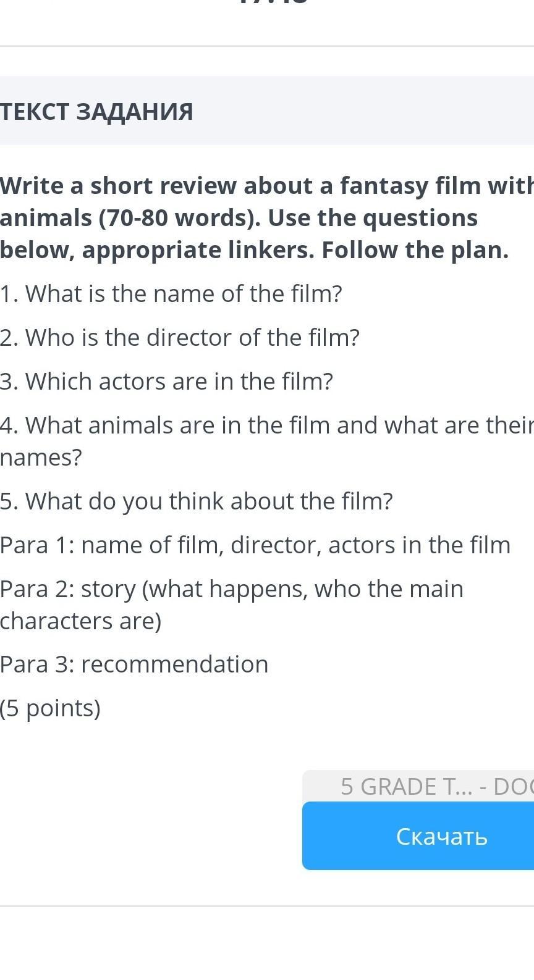
Task: Click the word 'recommendation' in Para 3
Action: (x=175, y=664)
